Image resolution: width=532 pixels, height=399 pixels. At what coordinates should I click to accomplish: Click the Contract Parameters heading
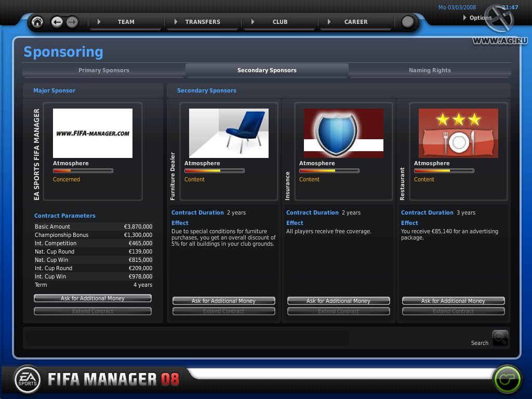click(x=65, y=216)
